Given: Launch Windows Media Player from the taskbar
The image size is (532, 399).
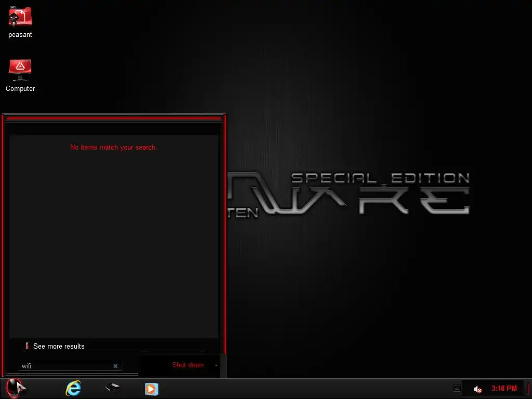Looking at the screenshot, I should (x=151, y=389).
